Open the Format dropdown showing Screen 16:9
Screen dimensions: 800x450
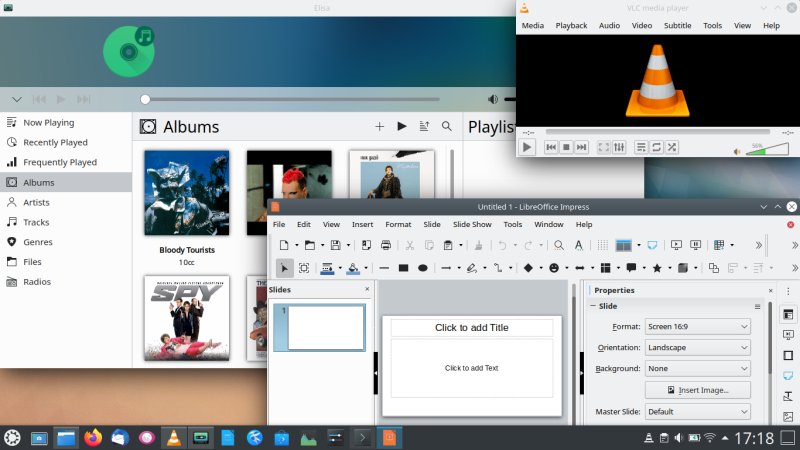click(x=698, y=326)
